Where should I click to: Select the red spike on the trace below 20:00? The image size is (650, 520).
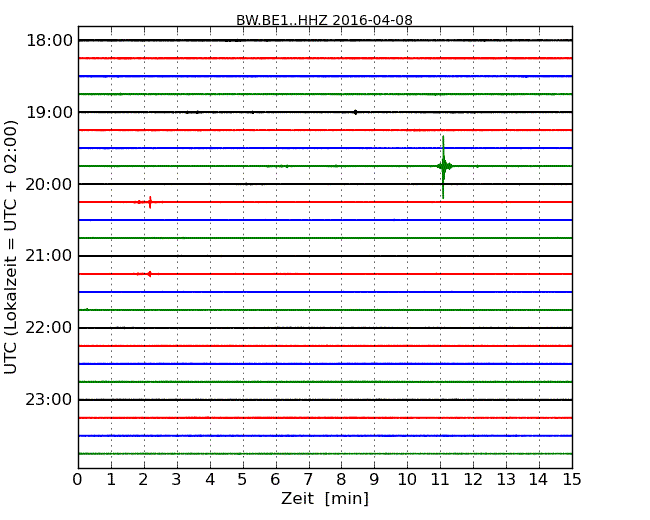[x=150, y=202]
